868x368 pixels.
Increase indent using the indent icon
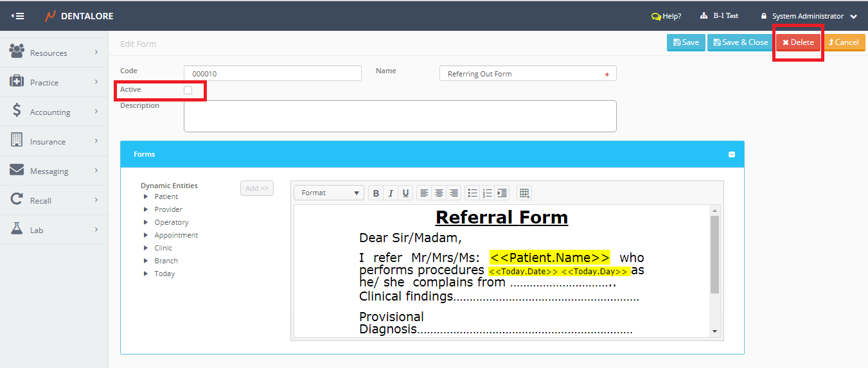[502, 193]
